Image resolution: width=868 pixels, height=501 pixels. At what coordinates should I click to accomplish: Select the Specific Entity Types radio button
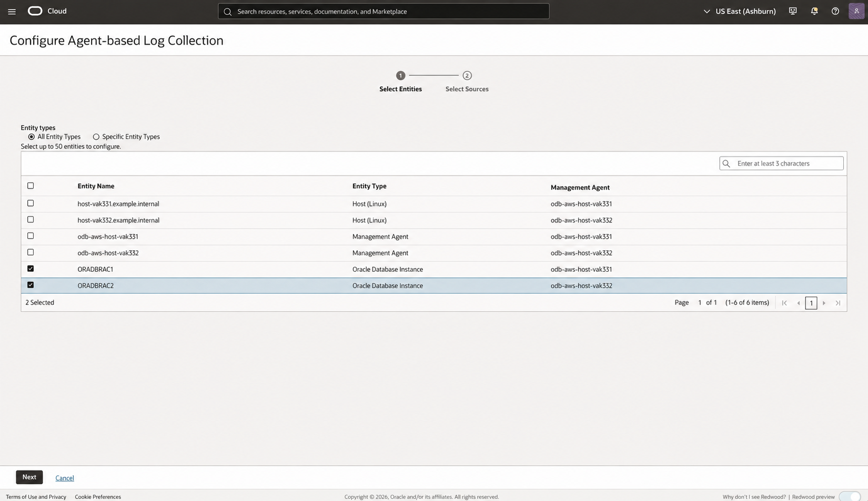click(96, 137)
